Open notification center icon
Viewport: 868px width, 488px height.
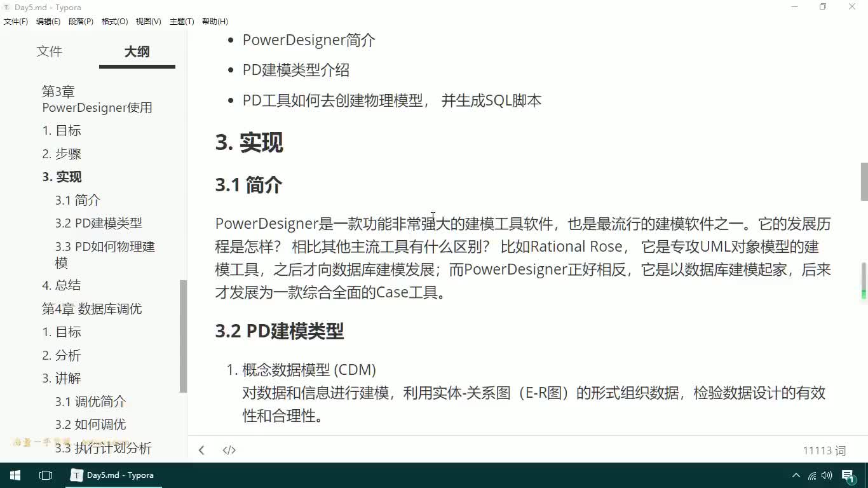[x=848, y=475]
